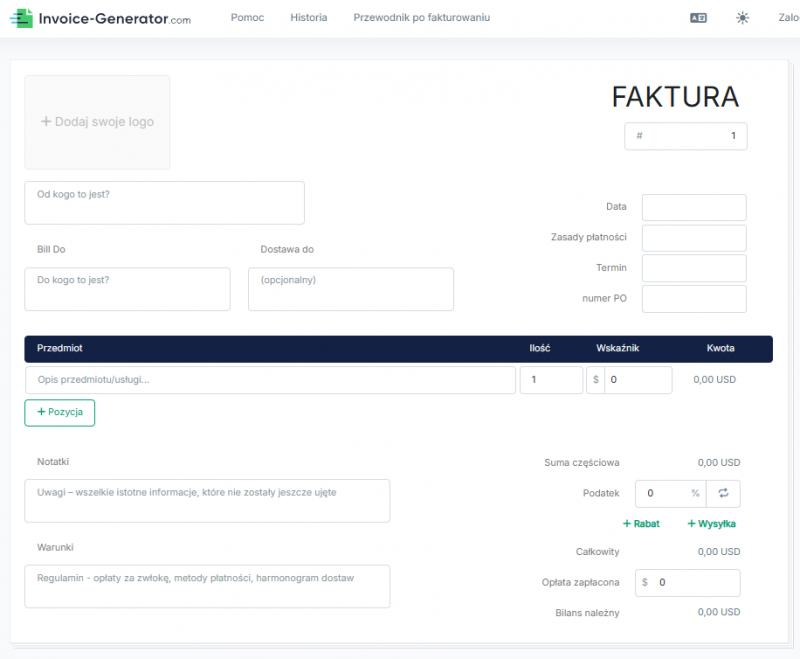The height and width of the screenshot is (659, 800).
Task: Click the numer PO field
Action: click(x=694, y=298)
